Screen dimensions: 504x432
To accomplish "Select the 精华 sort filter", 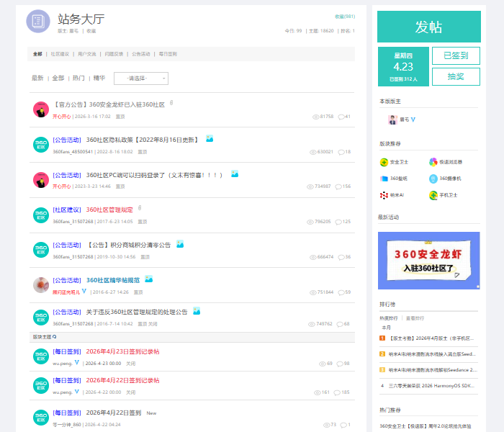I will tap(99, 78).
